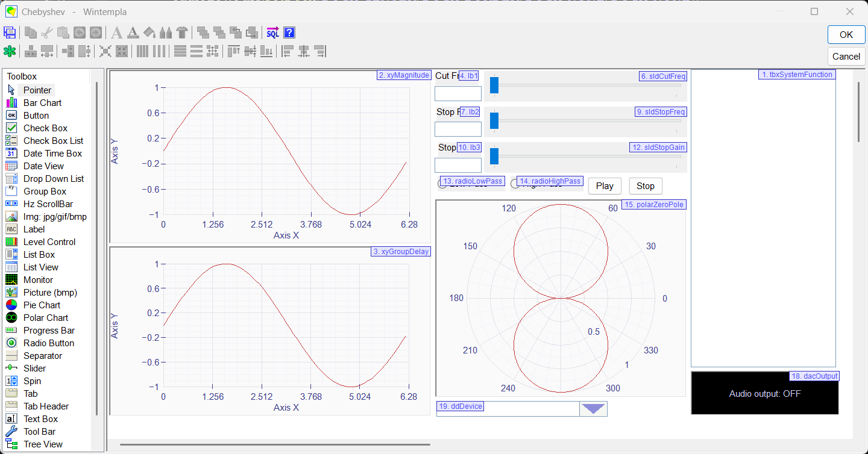Image resolution: width=868 pixels, height=454 pixels.
Task: Select Tab Header in the Toolbox
Action: coord(46,406)
